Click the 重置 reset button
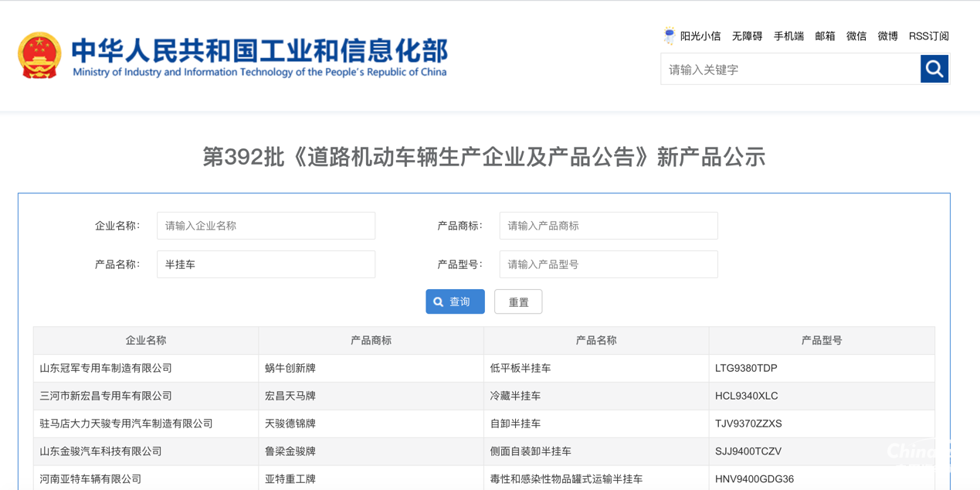The image size is (980, 490). click(x=518, y=301)
